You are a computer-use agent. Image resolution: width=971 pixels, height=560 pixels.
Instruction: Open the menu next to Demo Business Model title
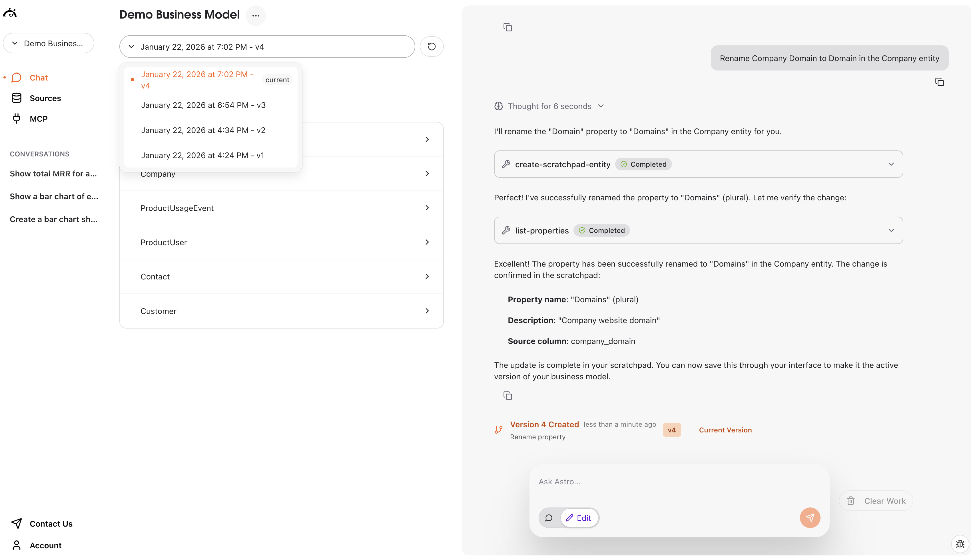pyautogui.click(x=256, y=15)
